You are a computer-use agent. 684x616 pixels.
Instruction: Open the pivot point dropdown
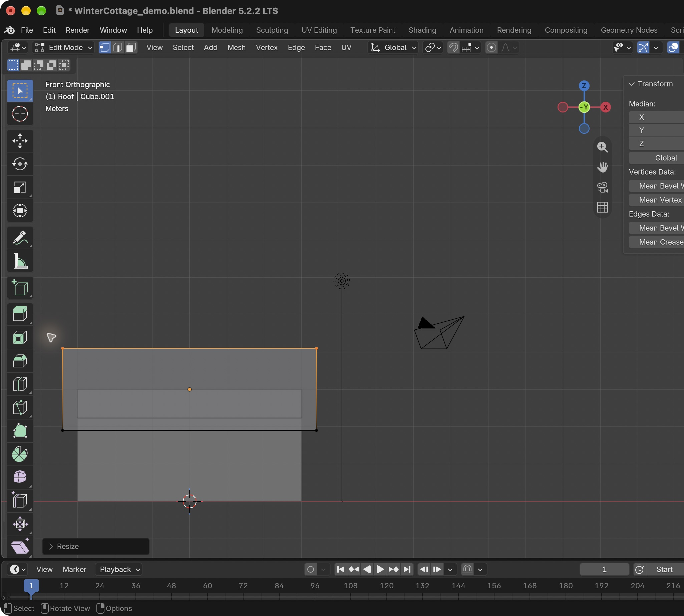click(x=433, y=47)
